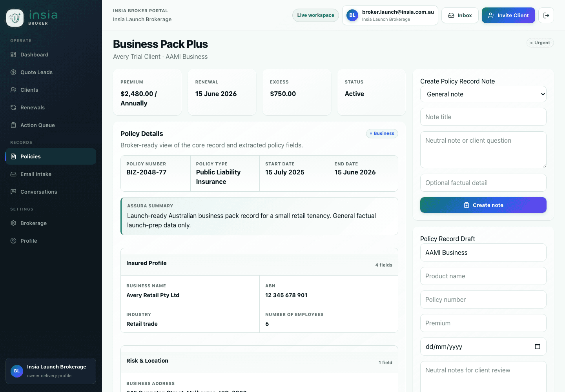Screen dimensions: 565x392
Task: Focus the Optional factual detail field
Action: coord(483,183)
